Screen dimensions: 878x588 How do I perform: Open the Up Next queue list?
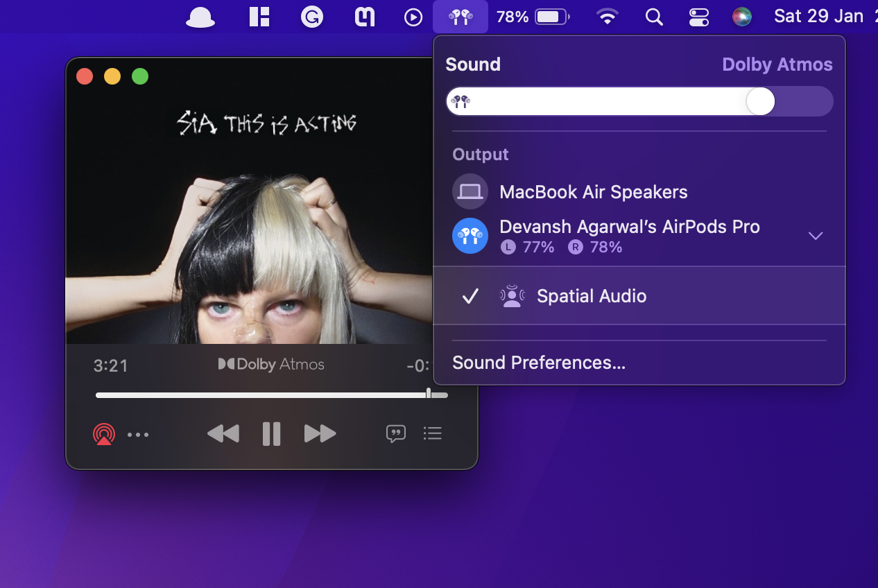point(433,433)
